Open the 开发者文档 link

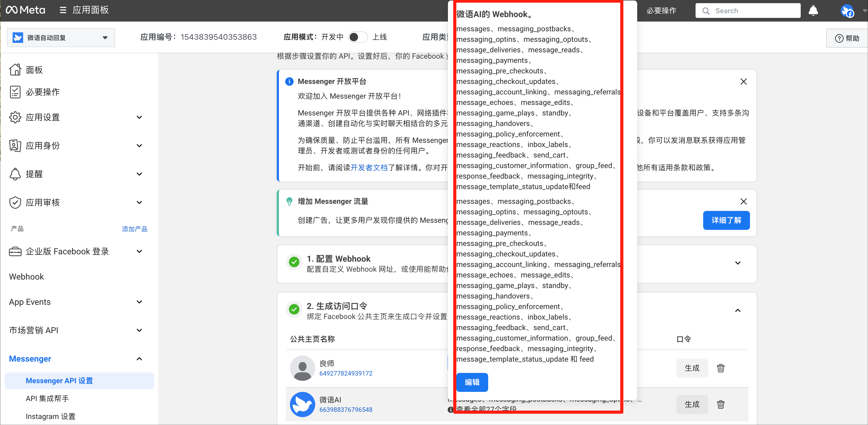click(x=369, y=168)
